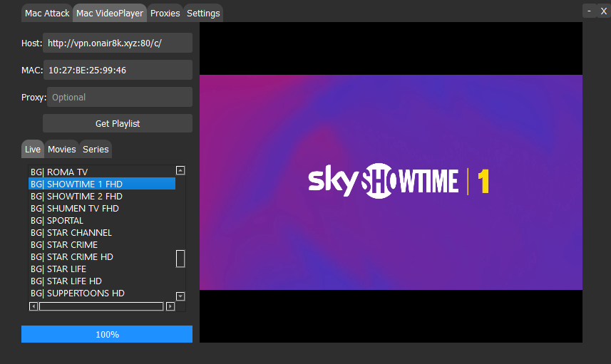Select BG| SUPPERTOONS HD channel
This screenshot has height=364, width=611.
point(102,293)
